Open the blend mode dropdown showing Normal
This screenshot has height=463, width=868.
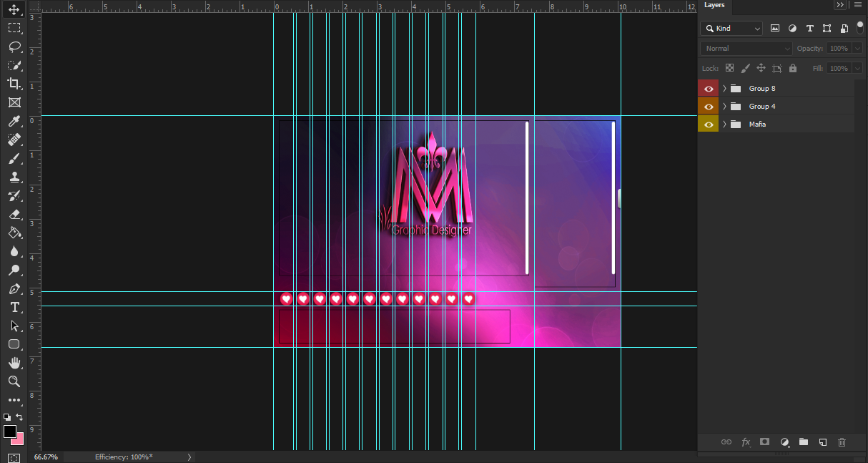746,48
